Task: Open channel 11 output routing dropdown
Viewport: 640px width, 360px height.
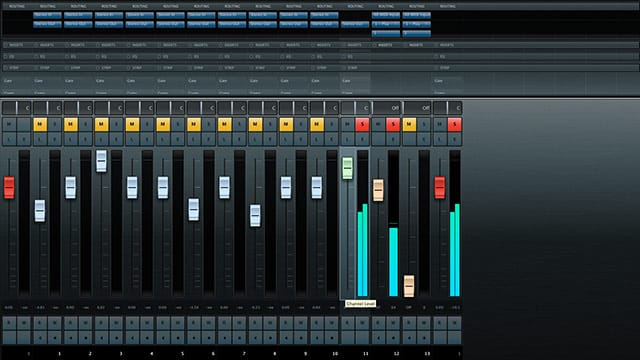Action: tap(355, 24)
